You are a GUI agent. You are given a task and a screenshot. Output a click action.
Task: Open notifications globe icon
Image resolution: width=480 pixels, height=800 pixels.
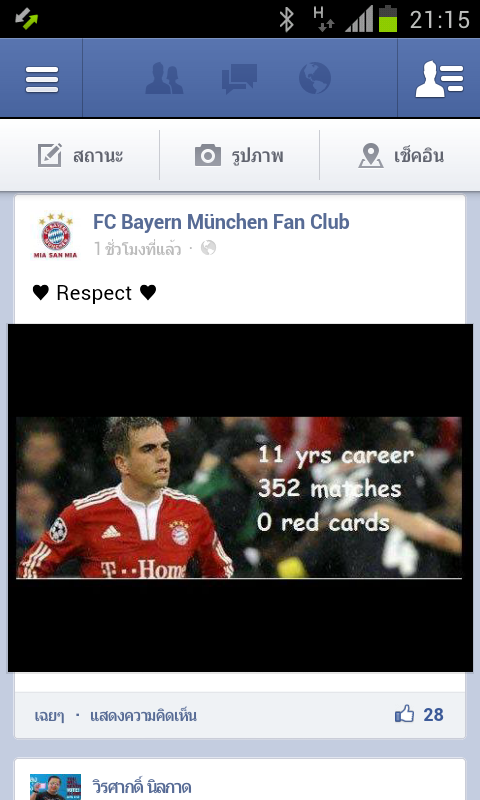click(x=314, y=78)
